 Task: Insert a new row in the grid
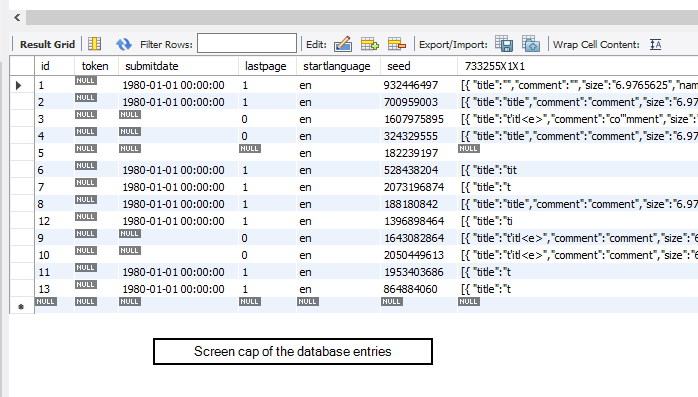click(x=369, y=44)
